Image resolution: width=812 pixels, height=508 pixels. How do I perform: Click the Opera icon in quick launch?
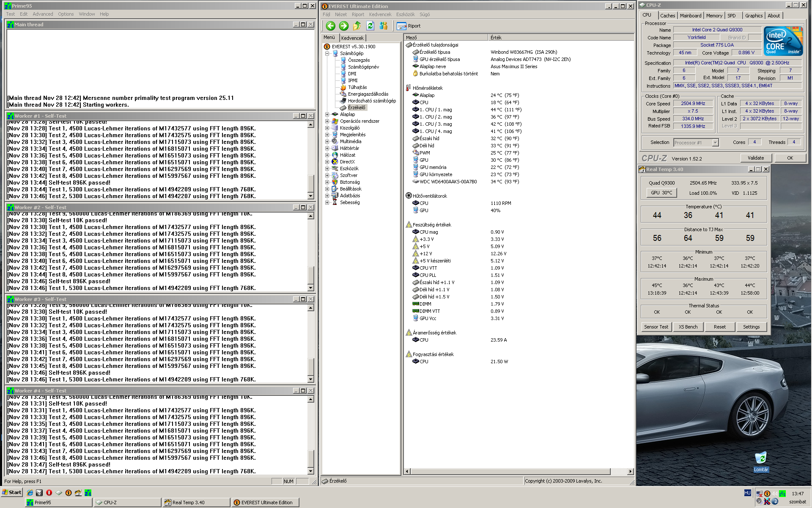coord(49,492)
